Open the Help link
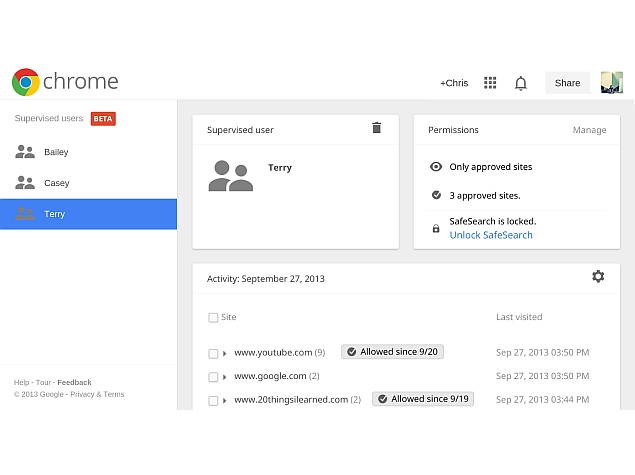 tap(21, 382)
